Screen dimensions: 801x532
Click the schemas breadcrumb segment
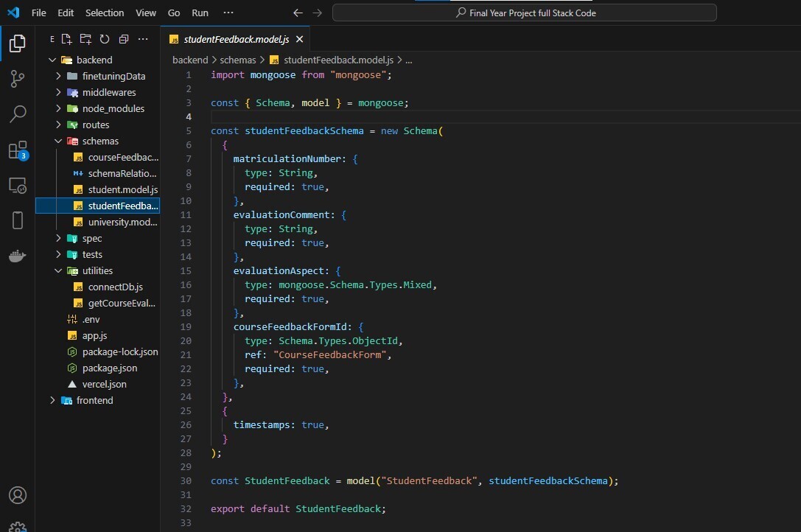point(237,60)
